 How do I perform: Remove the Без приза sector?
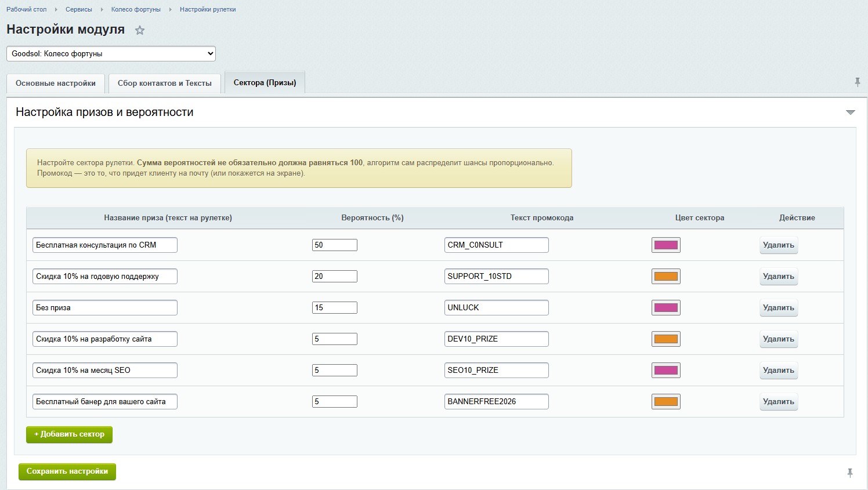[779, 308]
